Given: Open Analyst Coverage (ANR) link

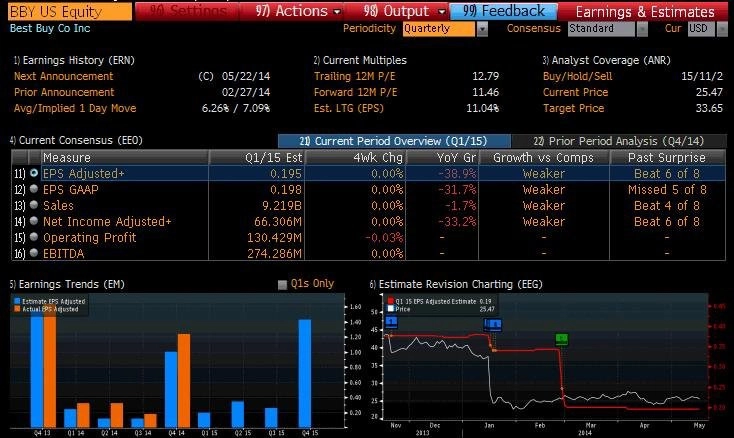Looking at the screenshot, I should (x=607, y=60).
